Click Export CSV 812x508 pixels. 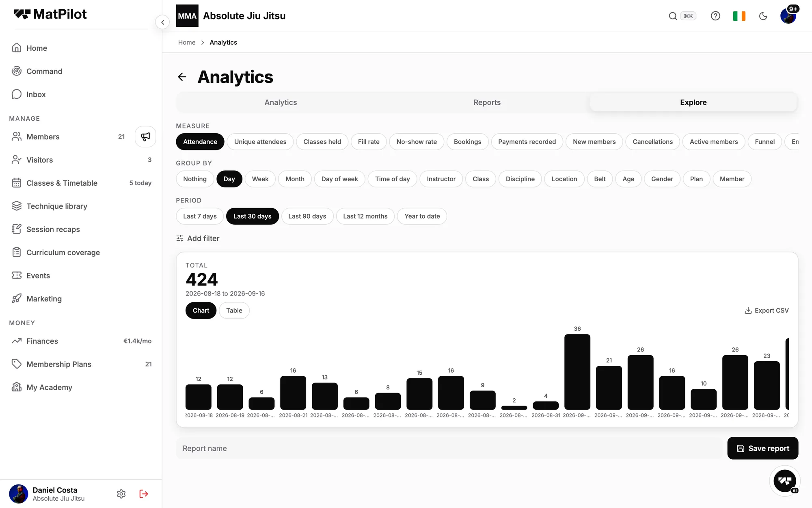tap(767, 310)
